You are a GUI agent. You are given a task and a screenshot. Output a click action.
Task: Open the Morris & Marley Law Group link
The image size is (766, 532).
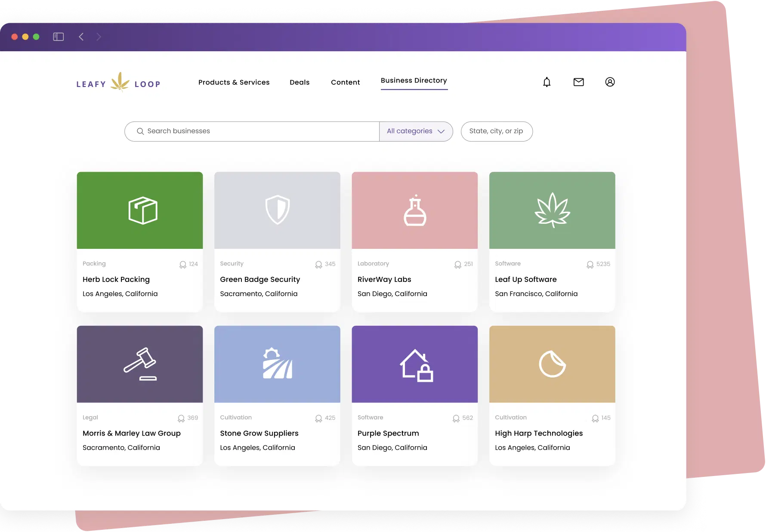point(132,433)
